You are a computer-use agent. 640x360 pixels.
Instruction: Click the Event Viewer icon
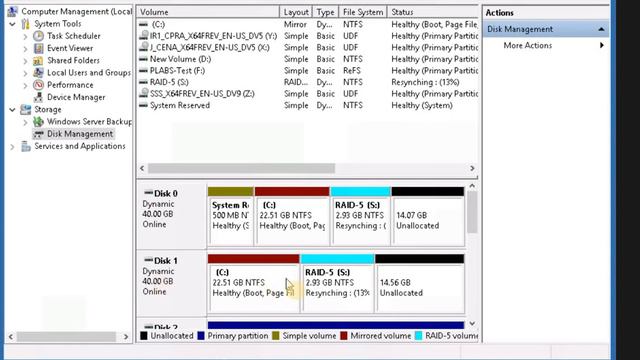(38, 48)
